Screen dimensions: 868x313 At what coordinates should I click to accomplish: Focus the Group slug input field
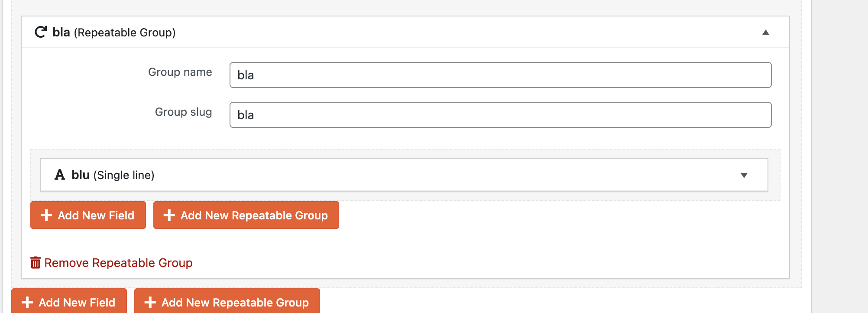[500, 115]
